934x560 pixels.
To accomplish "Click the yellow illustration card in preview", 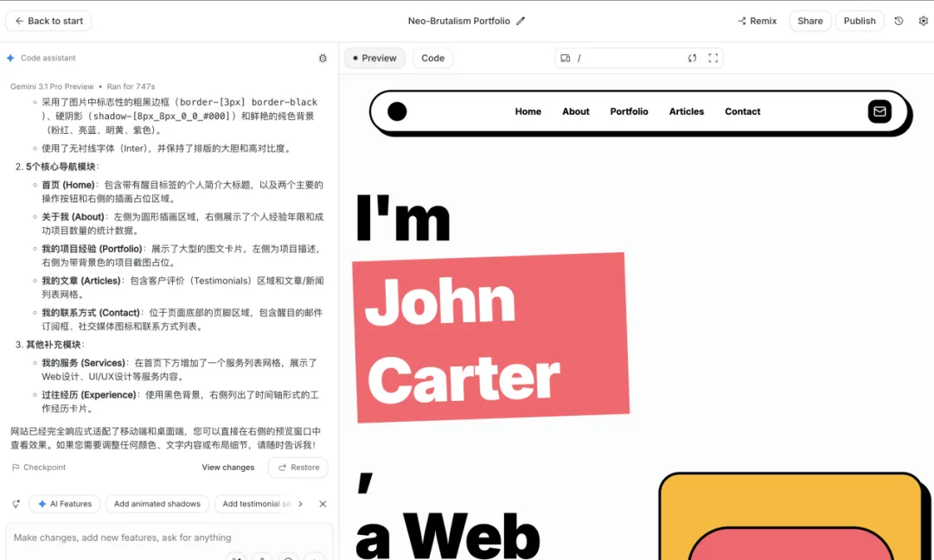I will pyautogui.click(x=794, y=517).
